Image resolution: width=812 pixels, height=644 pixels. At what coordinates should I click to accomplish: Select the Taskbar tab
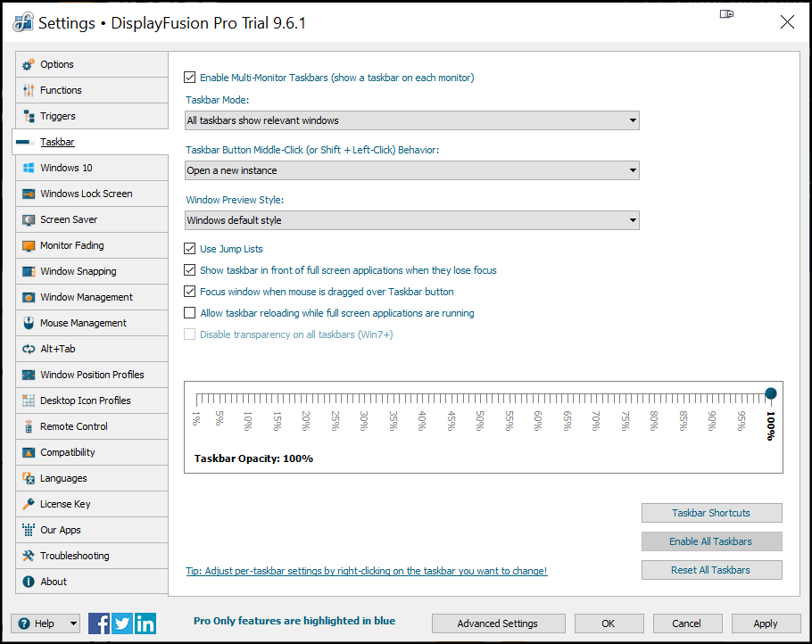pyautogui.click(x=90, y=142)
